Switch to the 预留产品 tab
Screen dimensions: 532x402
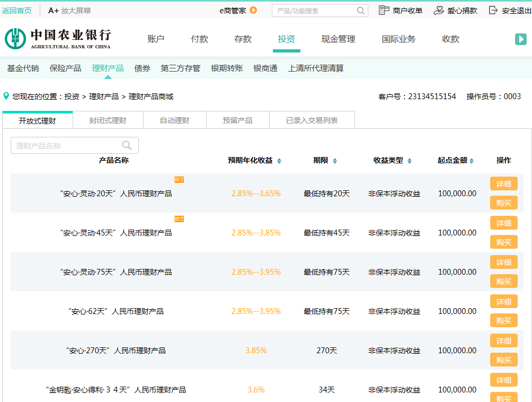coord(238,120)
